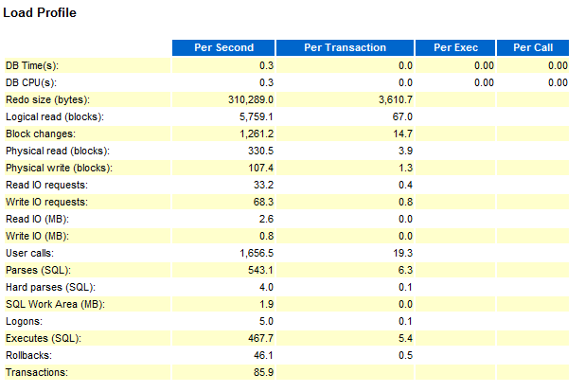Click the 5.0 logons value
The width and height of the screenshot is (585, 392).
266,322
